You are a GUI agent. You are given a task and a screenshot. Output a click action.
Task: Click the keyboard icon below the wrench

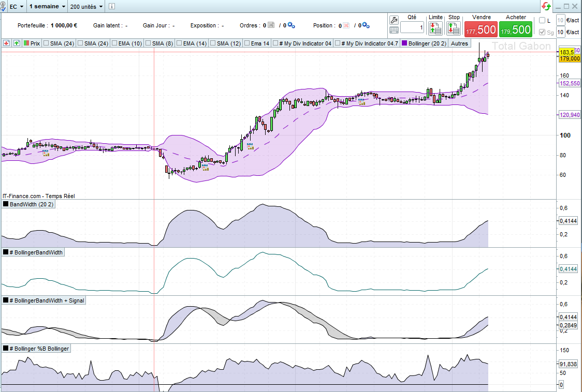pos(394,30)
